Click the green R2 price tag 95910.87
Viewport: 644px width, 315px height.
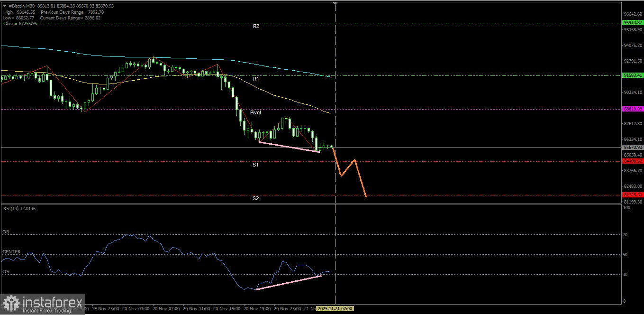[634, 22]
